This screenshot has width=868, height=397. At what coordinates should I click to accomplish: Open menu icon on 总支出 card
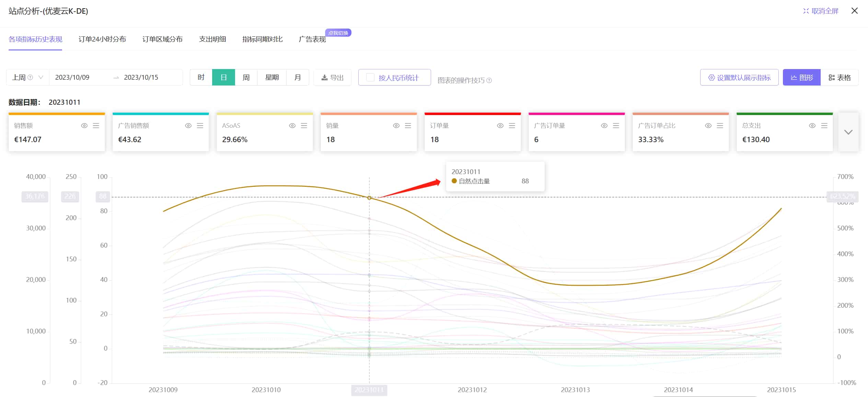click(x=824, y=126)
